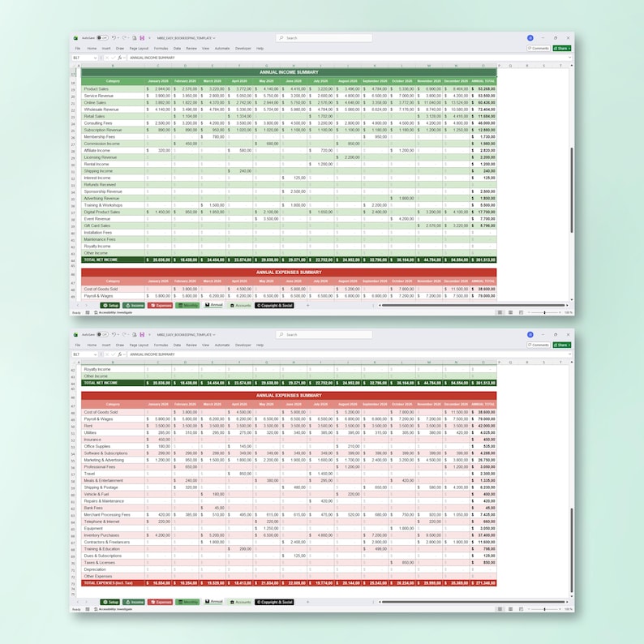Click the formula enter checkmark in upper window

(113, 58)
